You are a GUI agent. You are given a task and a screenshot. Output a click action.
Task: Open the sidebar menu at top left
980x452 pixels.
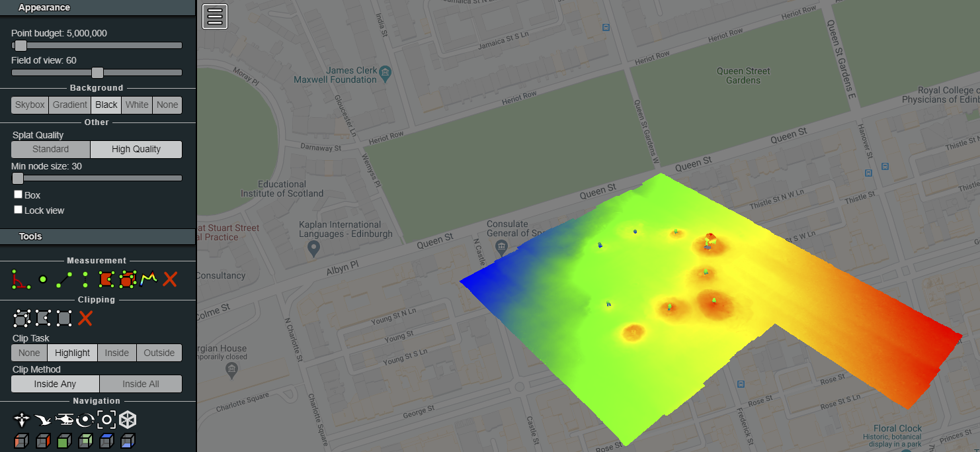point(214,16)
